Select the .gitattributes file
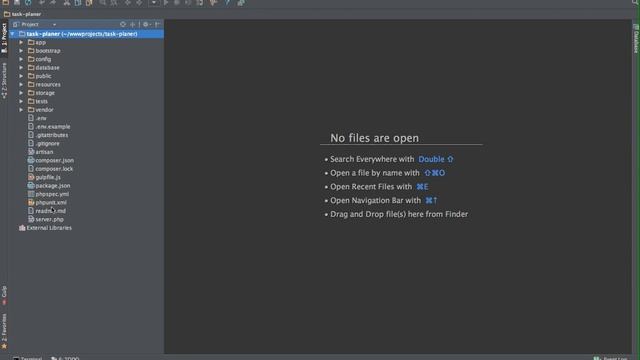640x360 pixels. (x=48, y=135)
